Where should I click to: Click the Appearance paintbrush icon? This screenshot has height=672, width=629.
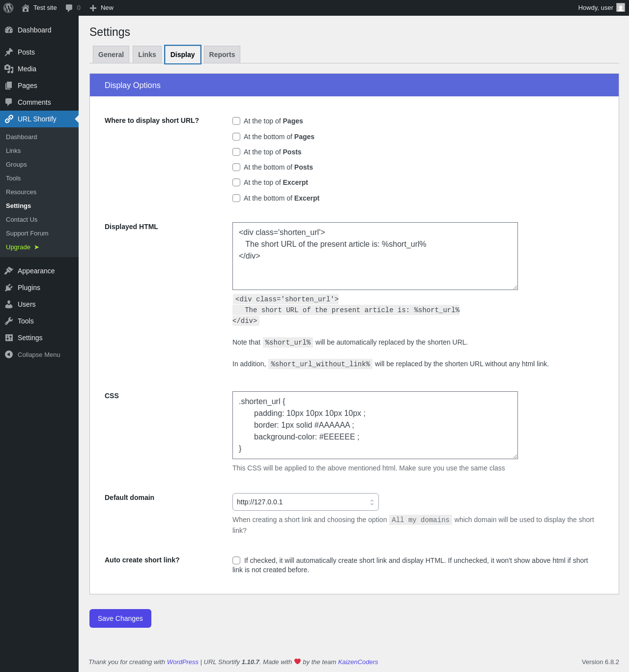pos(9,271)
